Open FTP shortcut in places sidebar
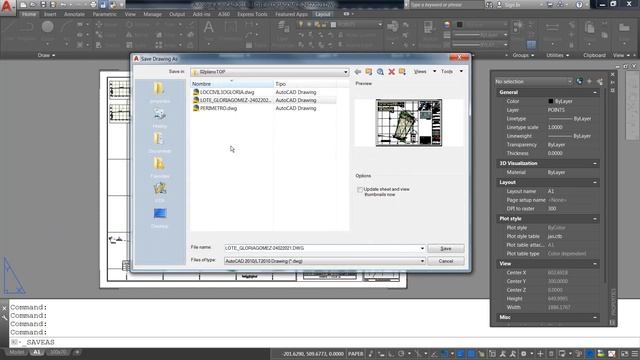This screenshot has width=640, height=360. [160, 192]
